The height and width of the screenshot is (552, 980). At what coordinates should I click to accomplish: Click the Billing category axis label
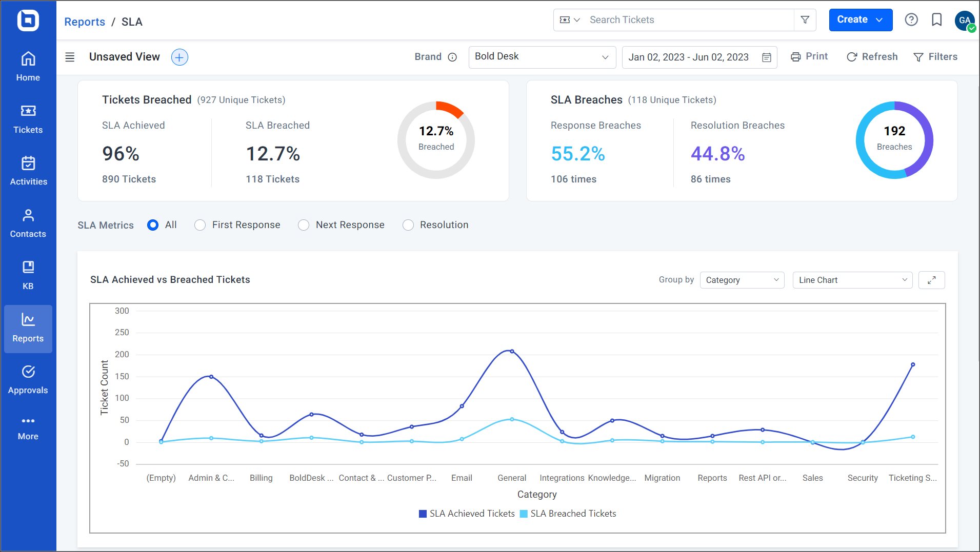261,478
